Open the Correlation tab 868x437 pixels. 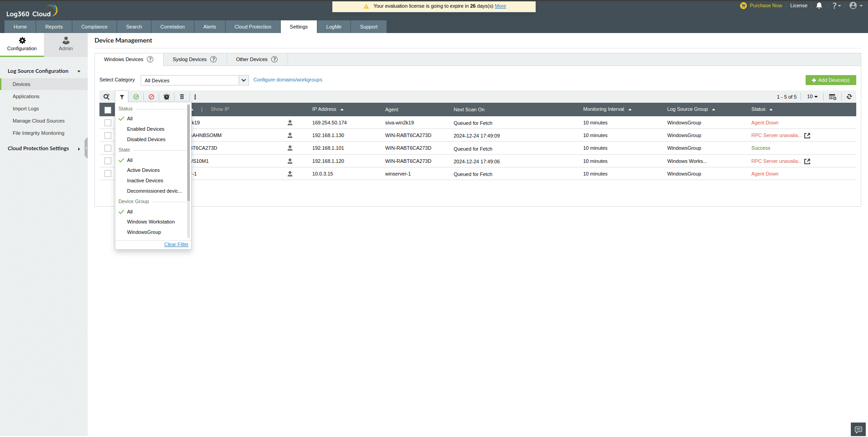click(172, 27)
